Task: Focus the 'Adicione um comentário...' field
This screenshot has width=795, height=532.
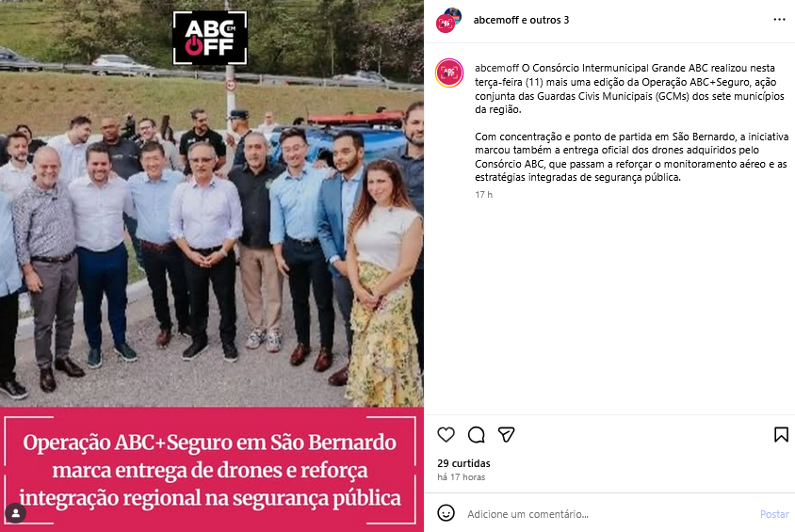Action: pos(608,514)
